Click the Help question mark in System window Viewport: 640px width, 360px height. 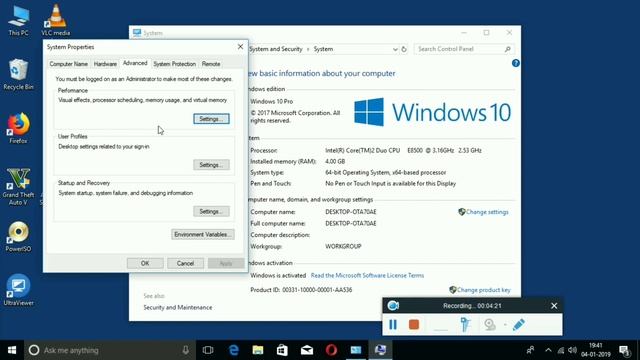click(x=516, y=63)
